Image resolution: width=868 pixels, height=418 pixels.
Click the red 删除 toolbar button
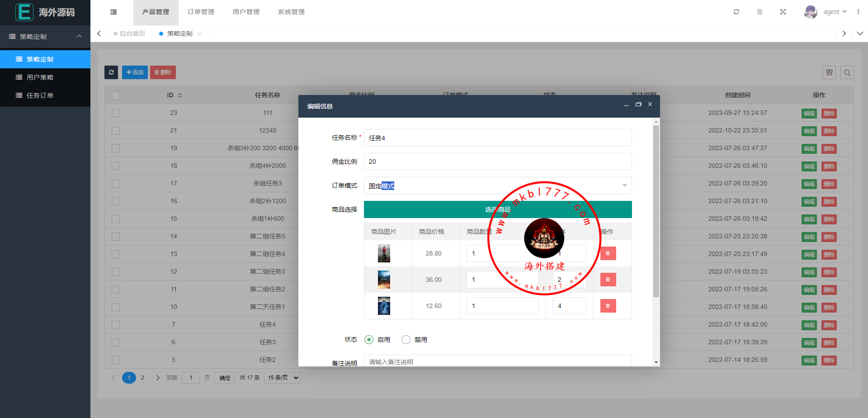(163, 72)
